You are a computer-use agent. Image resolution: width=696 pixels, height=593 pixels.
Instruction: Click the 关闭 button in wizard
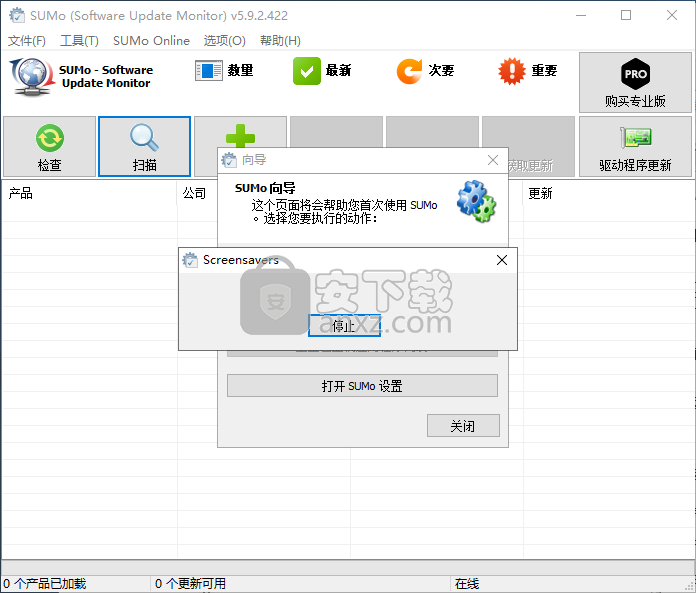coord(463,426)
